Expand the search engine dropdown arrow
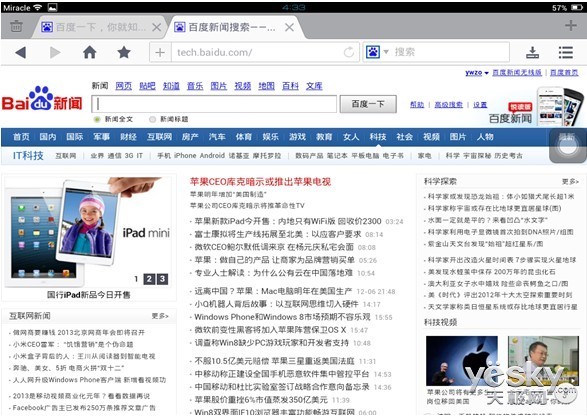This screenshot has height=419, width=587. (x=386, y=52)
